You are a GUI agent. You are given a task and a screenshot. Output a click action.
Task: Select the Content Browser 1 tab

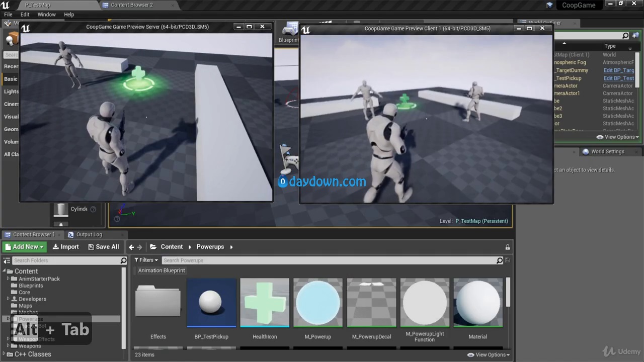tap(34, 234)
